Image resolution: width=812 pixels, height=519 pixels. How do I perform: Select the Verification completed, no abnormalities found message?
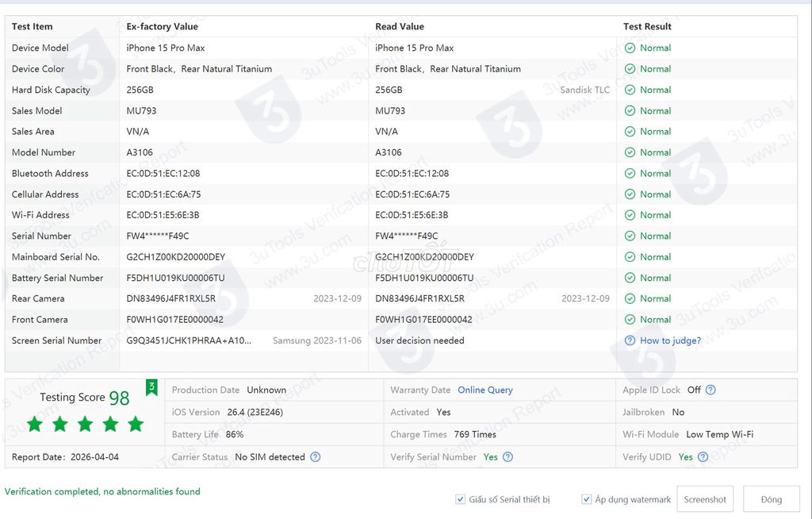[102, 491]
